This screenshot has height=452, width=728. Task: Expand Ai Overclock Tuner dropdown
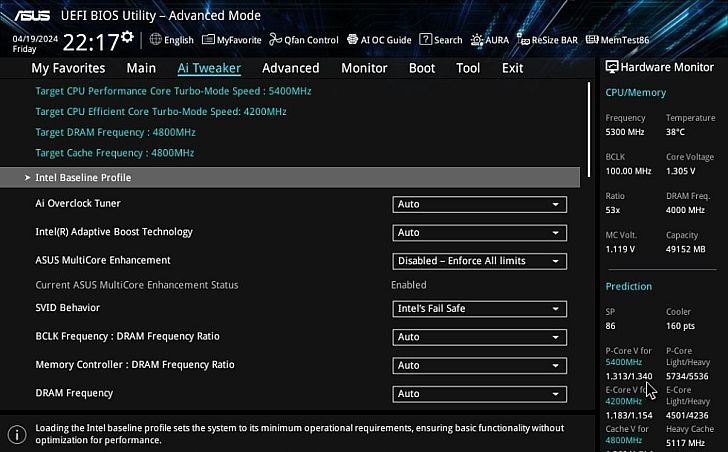tap(479, 204)
